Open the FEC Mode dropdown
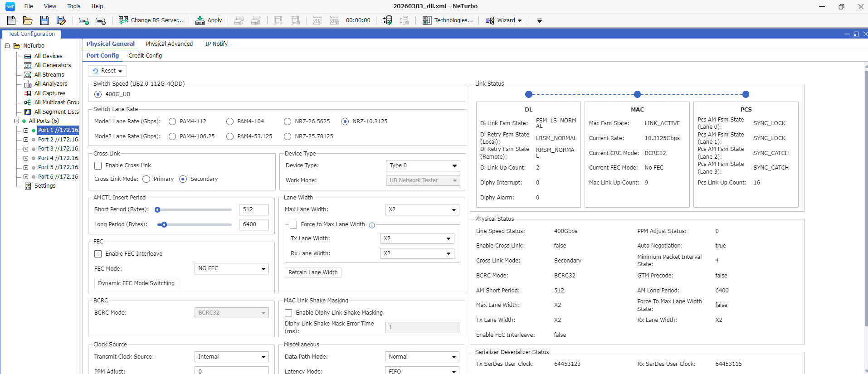The height and width of the screenshot is (374, 868). [231, 269]
